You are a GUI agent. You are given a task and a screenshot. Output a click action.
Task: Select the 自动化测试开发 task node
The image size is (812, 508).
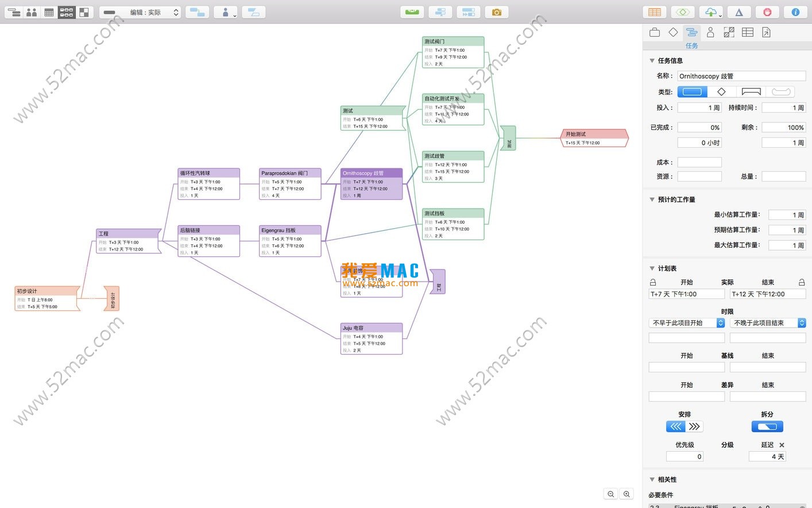453,109
